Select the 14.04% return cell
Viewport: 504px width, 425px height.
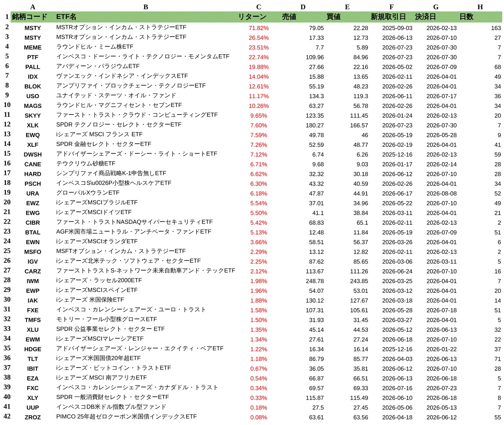pos(259,77)
